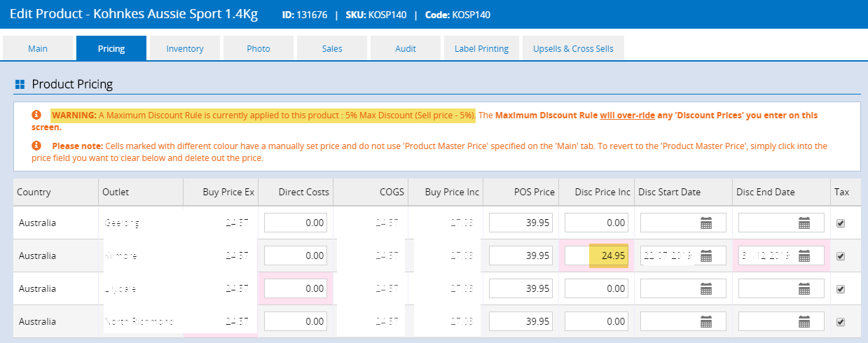Click POS Price field for North Richmond row
Viewport: 868px width, 343px height.
coord(521,321)
